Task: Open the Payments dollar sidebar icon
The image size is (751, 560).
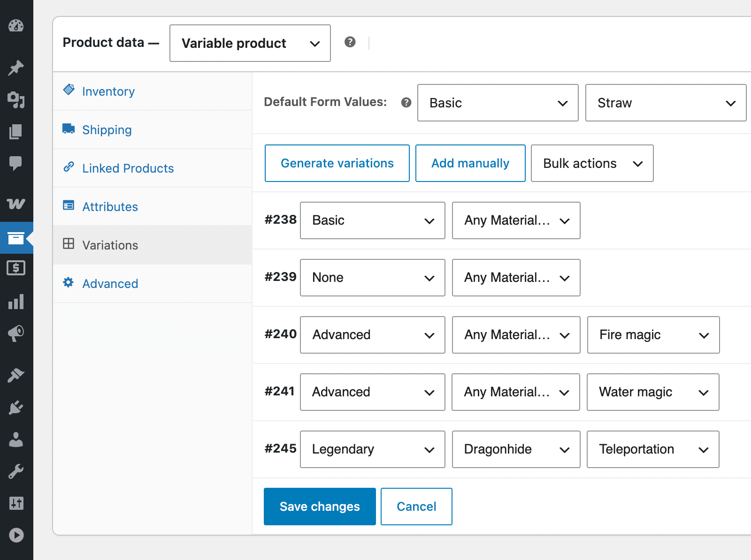Action: coord(16,268)
